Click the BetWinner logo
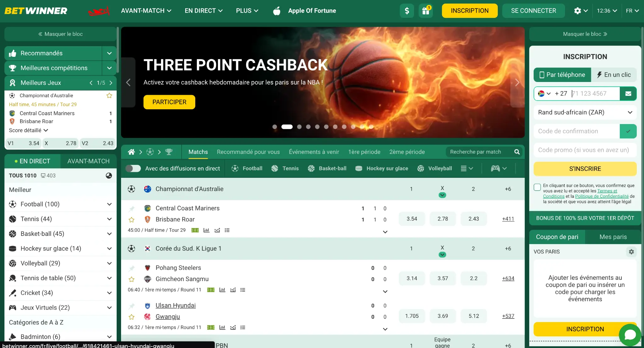The height and width of the screenshot is (348, 644). (x=36, y=11)
